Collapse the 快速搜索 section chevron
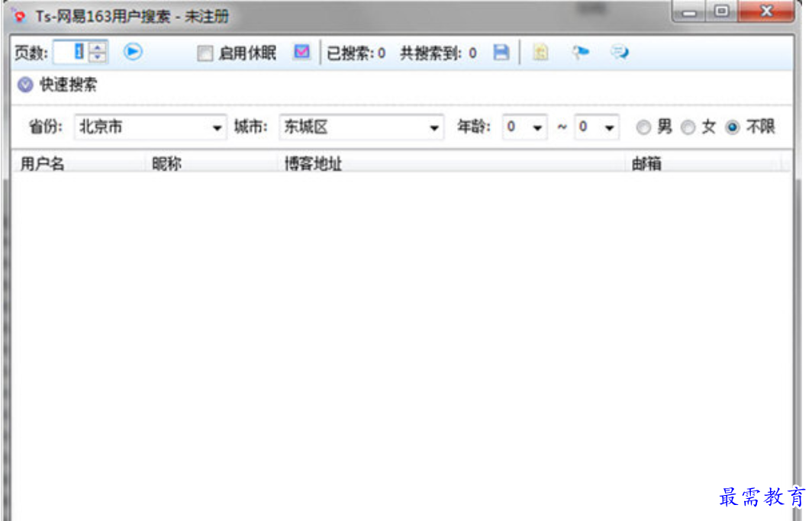The width and height of the screenshot is (812, 521). pyautogui.click(x=25, y=85)
